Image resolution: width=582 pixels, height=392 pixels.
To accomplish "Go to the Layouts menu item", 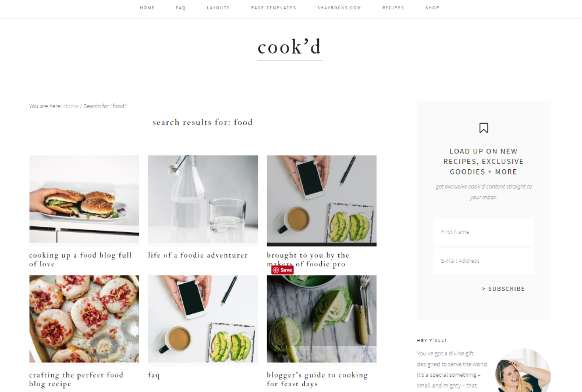I will click(x=218, y=8).
